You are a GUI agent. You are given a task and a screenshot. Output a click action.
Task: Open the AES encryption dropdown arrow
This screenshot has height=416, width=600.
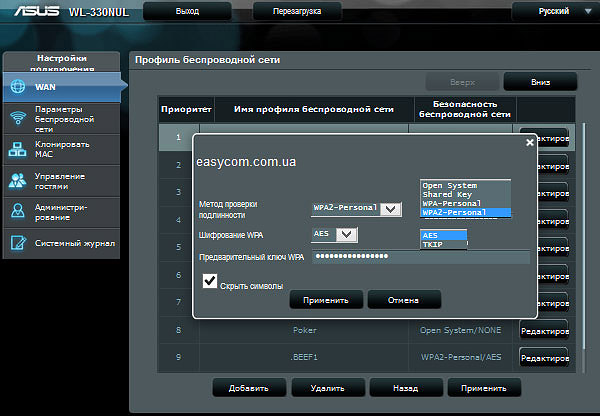tap(346, 235)
